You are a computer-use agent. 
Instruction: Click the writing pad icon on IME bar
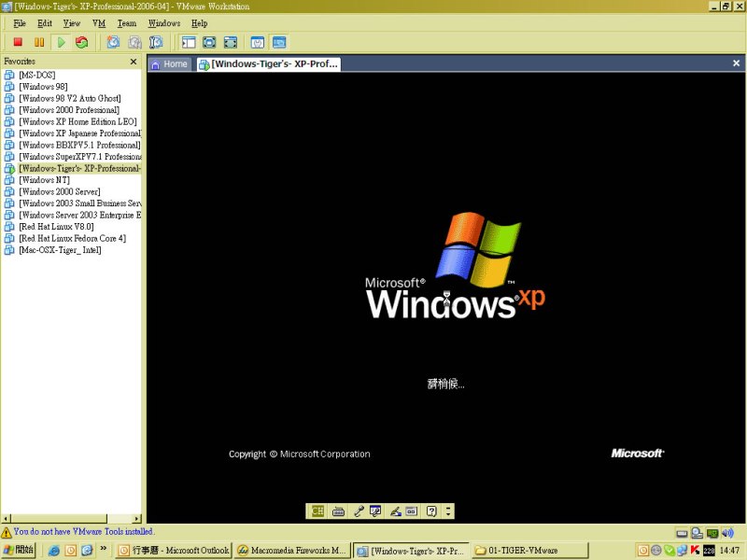click(411, 511)
